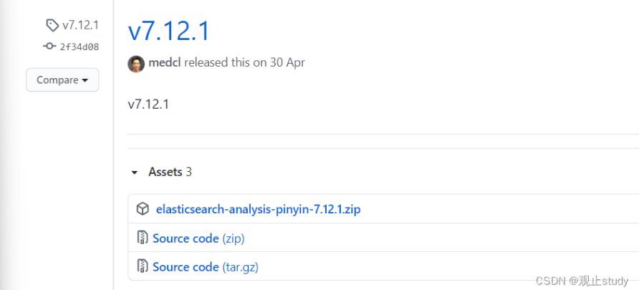The width and height of the screenshot is (644, 290).
Task: Click the file icon beside Source code (zip)
Action: click(x=142, y=238)
